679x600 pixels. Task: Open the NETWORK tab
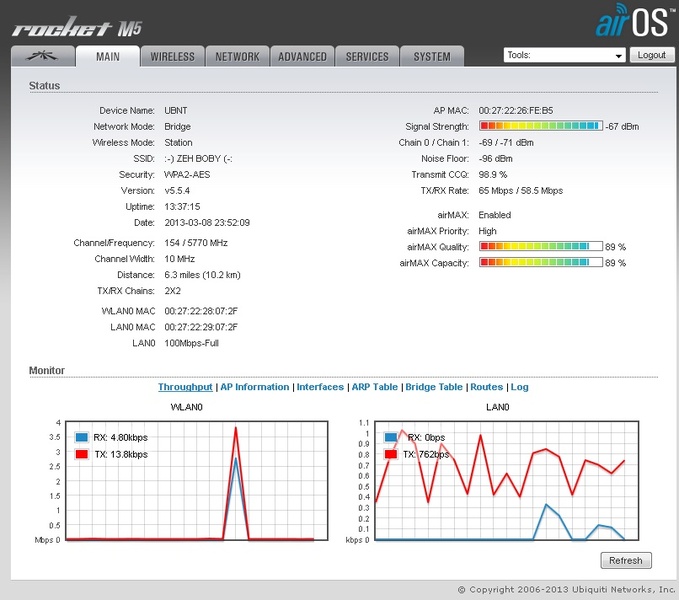237,57
